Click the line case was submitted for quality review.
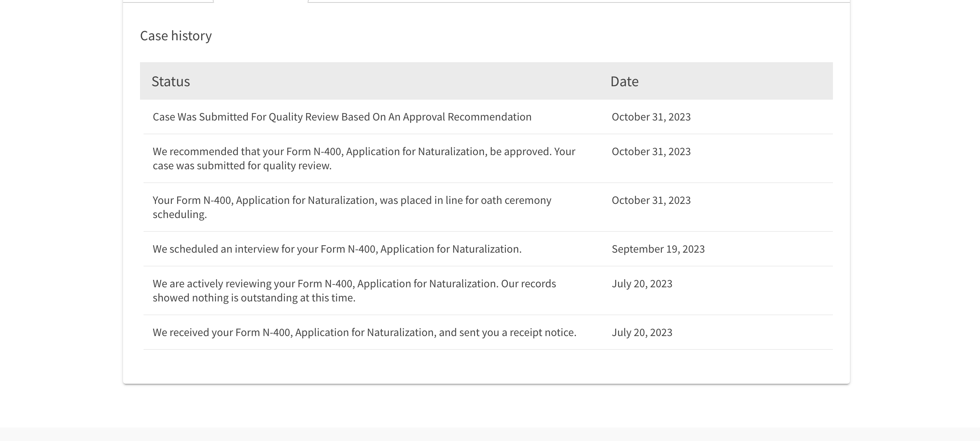 click(242, 166)
